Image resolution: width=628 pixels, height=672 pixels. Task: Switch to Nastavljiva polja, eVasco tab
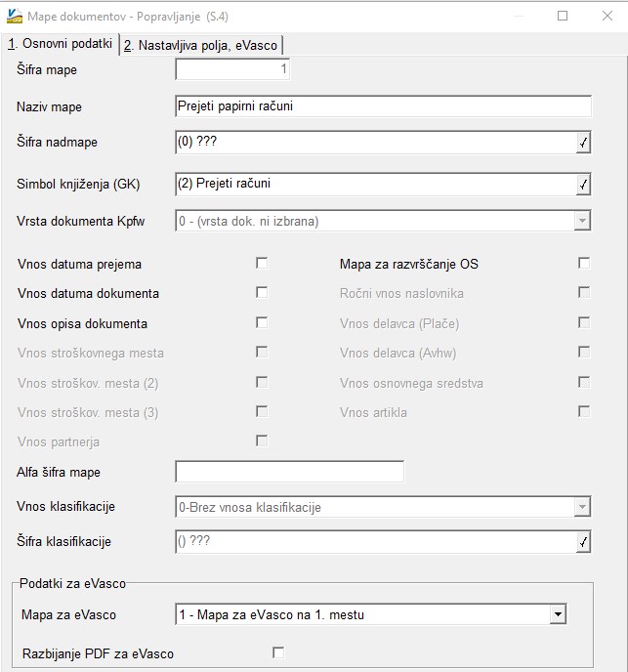point(200,45)
